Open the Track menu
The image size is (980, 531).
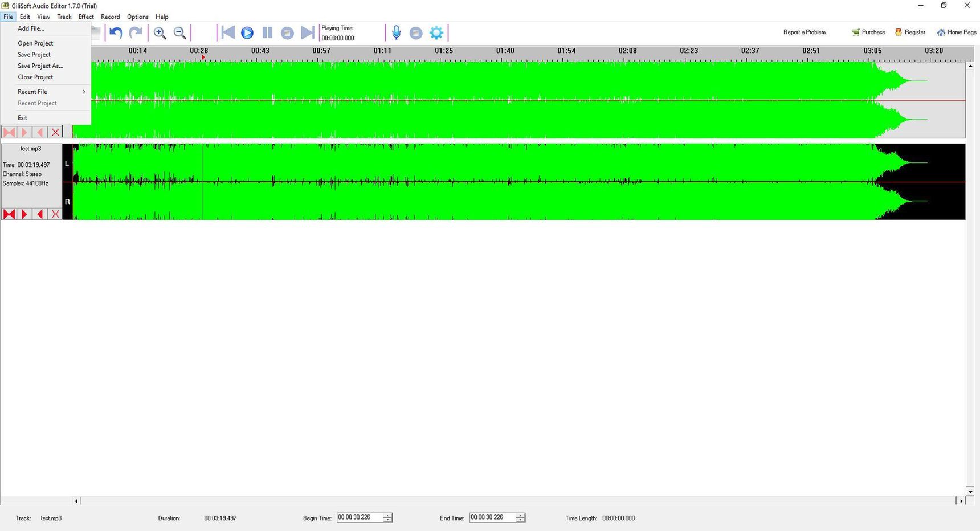coord(64,17)
